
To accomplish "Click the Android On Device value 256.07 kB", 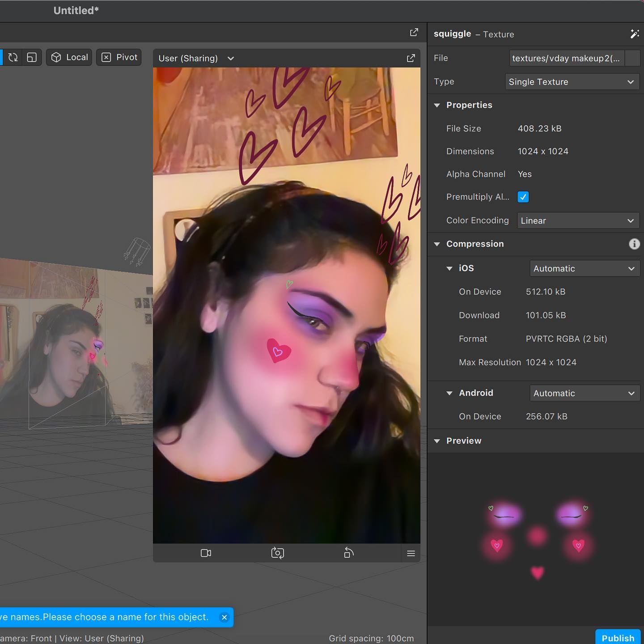I will 547,416.
